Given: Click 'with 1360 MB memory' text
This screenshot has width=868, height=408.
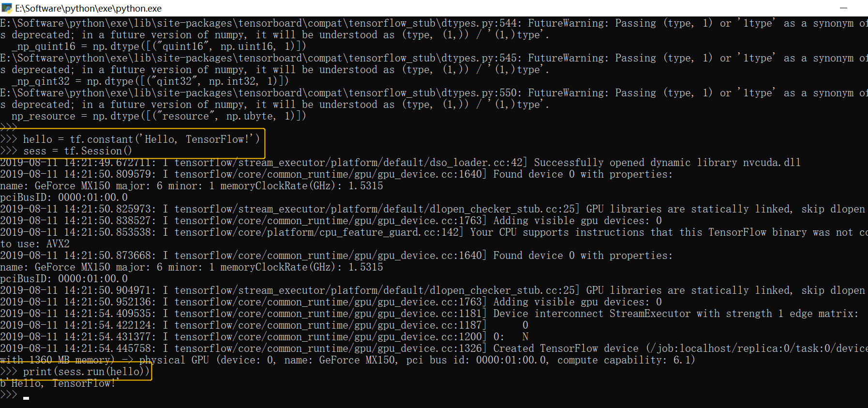Looking at the screenshot, I should click(57, 360).
